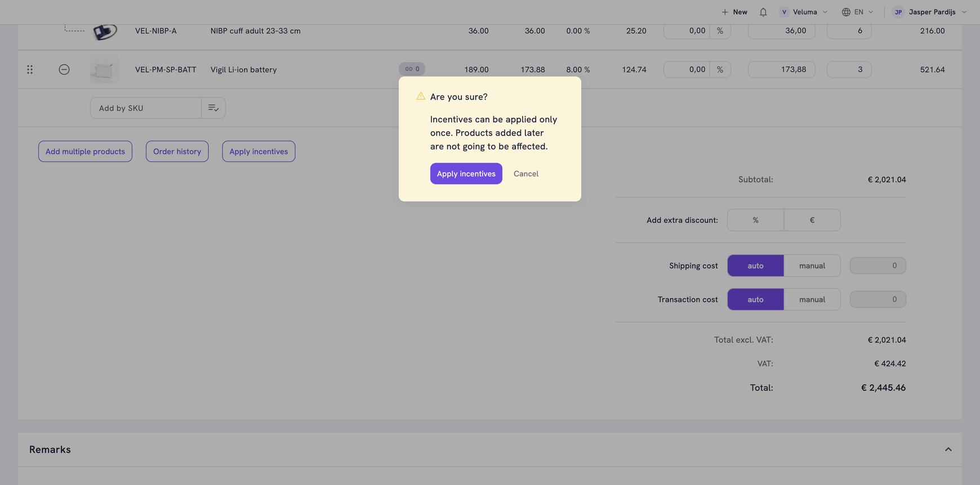
Task: Select the Total value € 2,445.46
Action: tap(883, 388)
